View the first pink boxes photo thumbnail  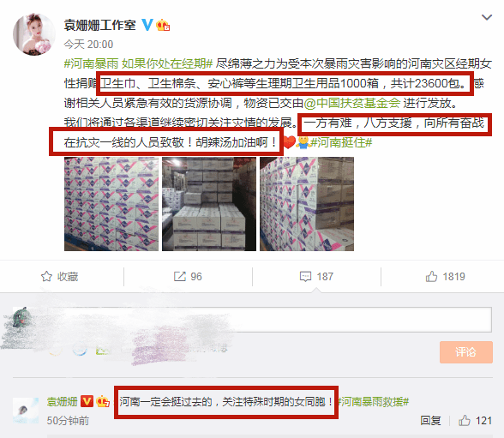tap(111, 204)
